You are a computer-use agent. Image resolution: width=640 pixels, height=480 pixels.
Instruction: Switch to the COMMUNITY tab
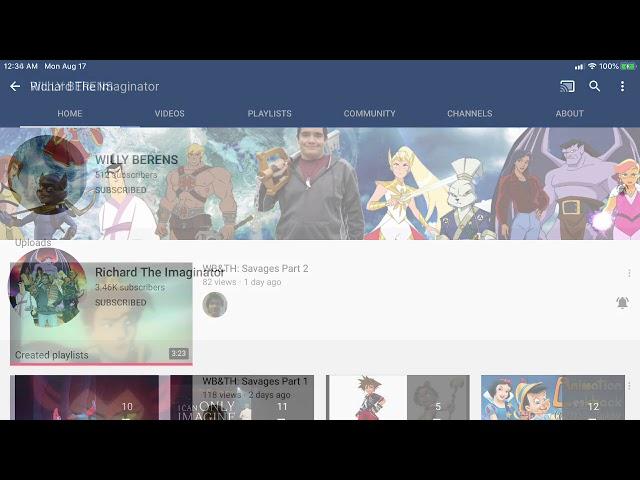click(369, 113)
